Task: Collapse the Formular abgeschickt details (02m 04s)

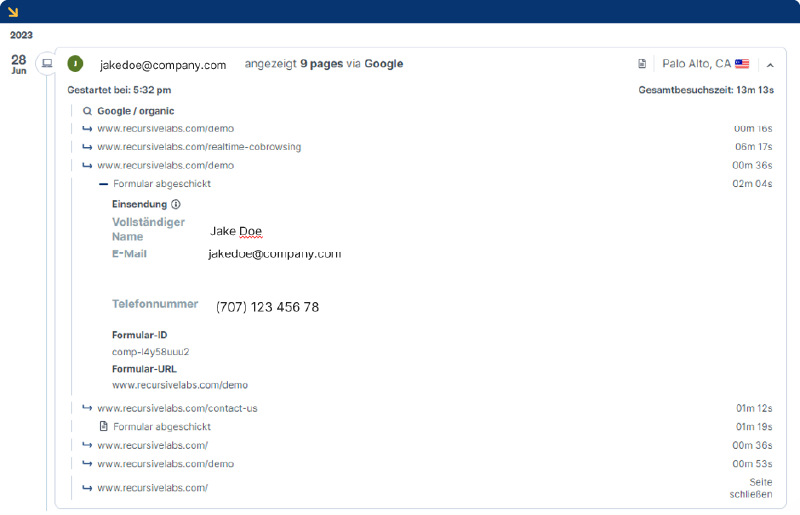Action: click(x=103, y=184)
